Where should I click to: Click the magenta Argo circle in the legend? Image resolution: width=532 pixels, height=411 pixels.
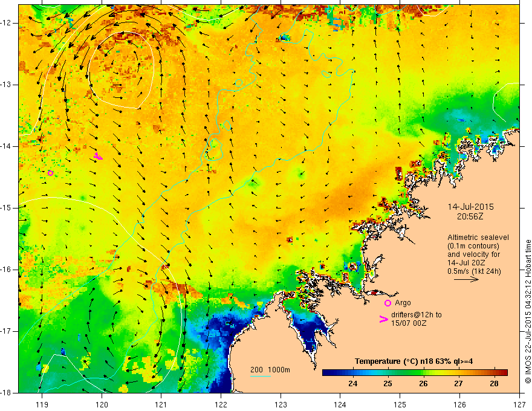(x=388, y=303)
